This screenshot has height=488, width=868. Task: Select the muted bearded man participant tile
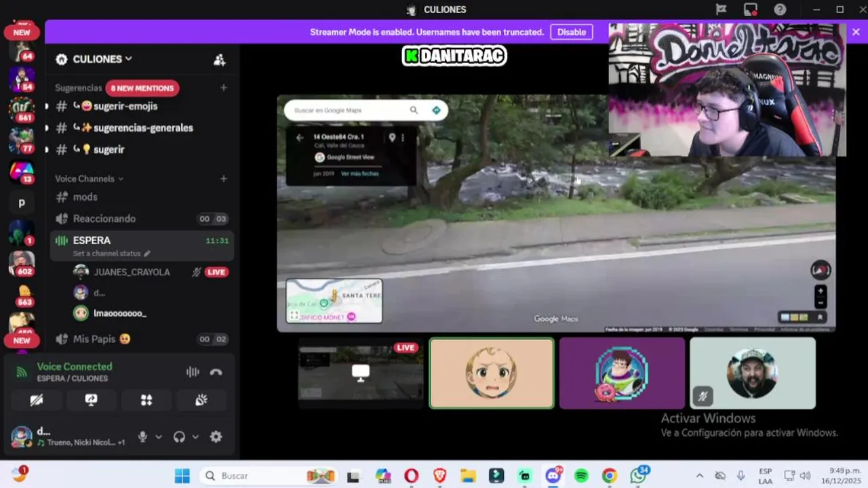point(753,373)
